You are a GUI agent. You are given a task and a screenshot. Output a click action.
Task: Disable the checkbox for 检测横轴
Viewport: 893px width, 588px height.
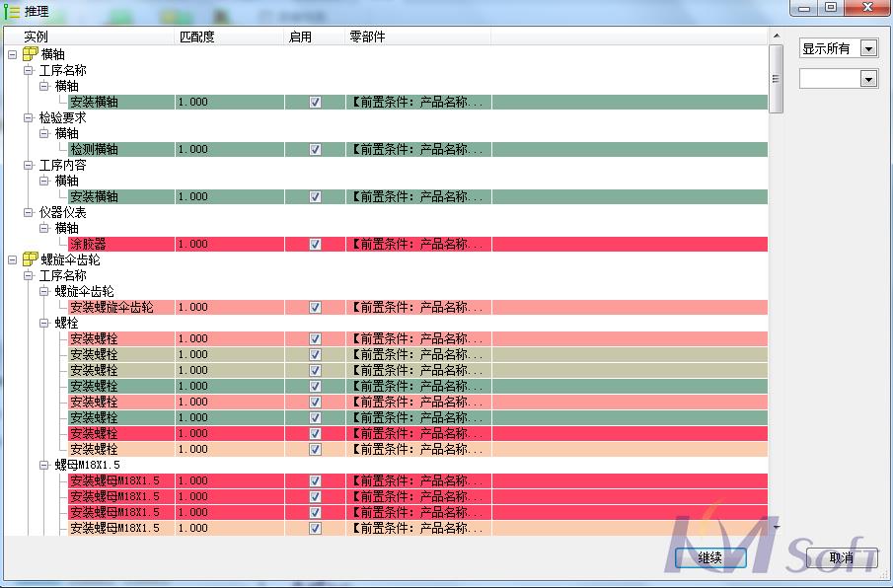[x=314, y=149]
